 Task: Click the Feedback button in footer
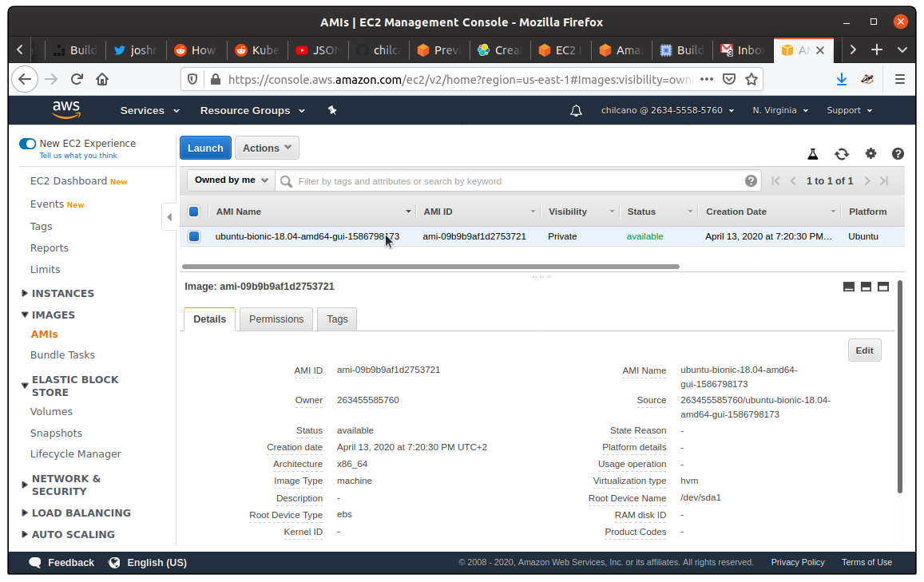pyautogui.click(x=61, y=563)
